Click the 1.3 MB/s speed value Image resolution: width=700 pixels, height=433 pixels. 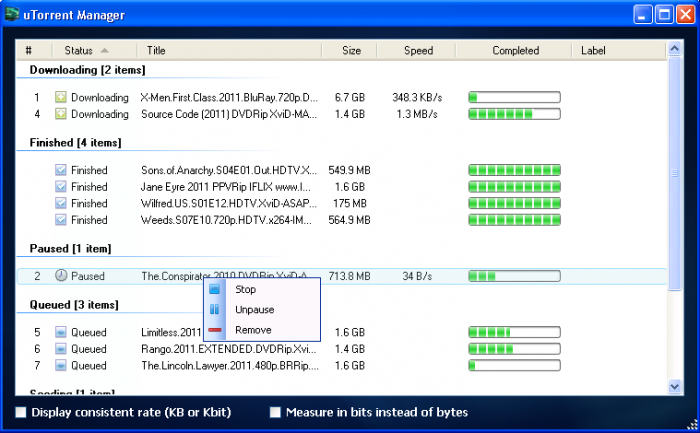(x=417, y=114)
